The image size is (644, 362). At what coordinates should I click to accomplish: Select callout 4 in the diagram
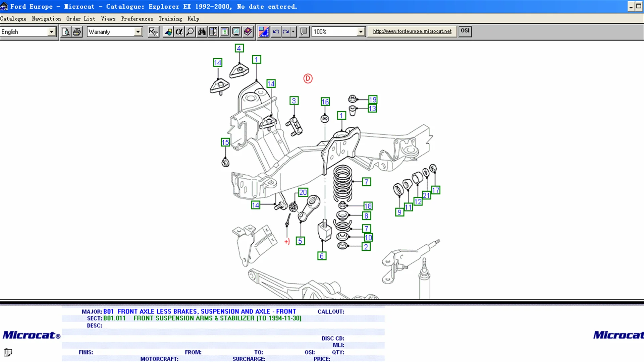(x=239, y=48)
